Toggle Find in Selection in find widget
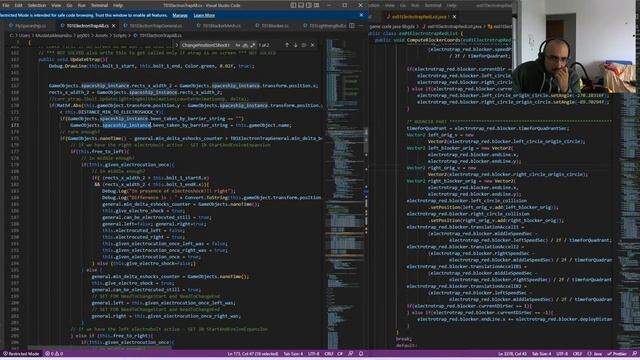The width and height of the screenshot is (640, 360). (304, 45)
